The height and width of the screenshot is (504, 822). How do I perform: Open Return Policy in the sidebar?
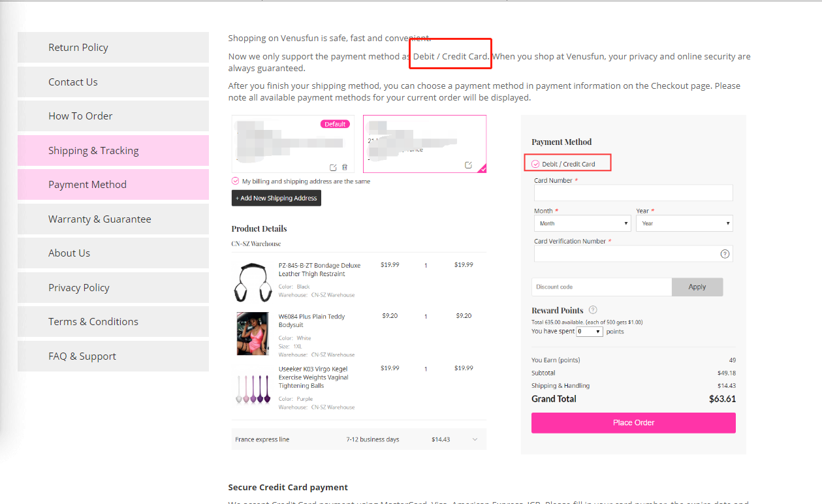point(113,48)
